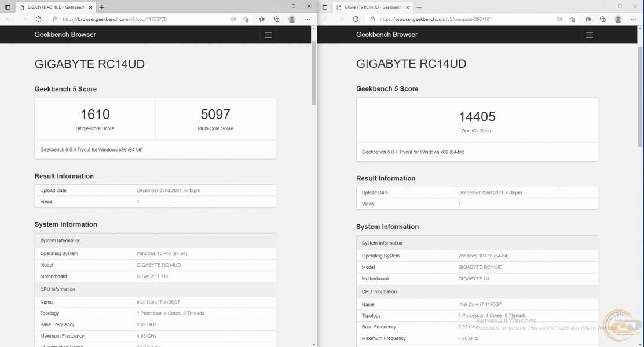644x347 pixels.
Task: Click the translate icon in right address bar
Action: coord(560,19)
